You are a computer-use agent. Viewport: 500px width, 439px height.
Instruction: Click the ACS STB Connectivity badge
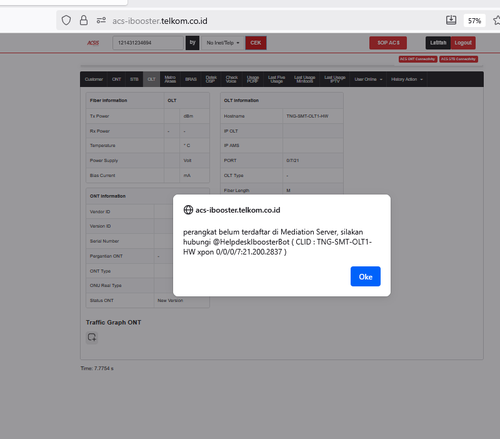459,59
